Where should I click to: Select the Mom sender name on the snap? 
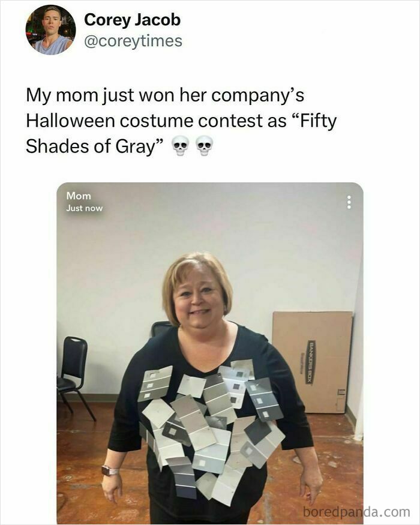(x=79, y=196)
